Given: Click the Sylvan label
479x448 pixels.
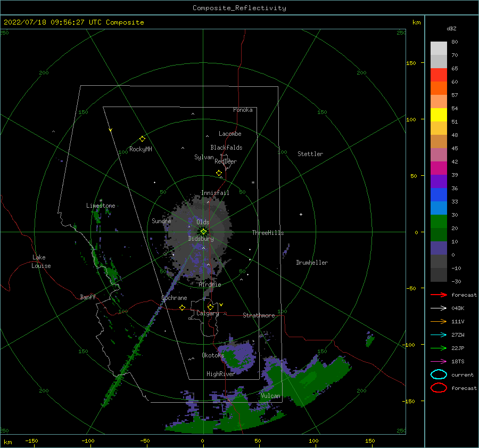Looking at the screenshot, I should point(204,158).
